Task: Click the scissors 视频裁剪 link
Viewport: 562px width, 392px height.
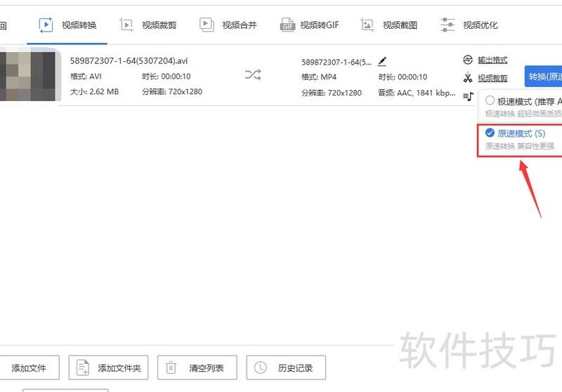Action: (492, 78)
